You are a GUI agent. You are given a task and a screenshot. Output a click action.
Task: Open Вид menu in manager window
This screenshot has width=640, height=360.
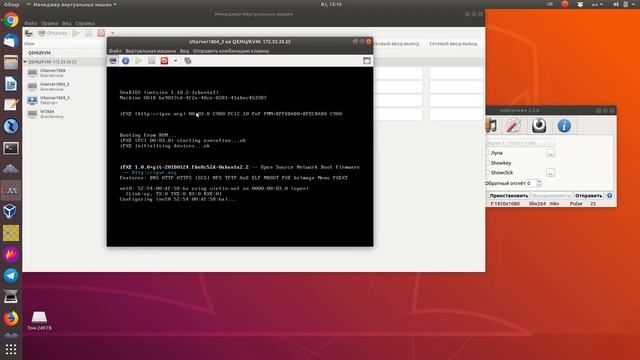click(67, 23)
